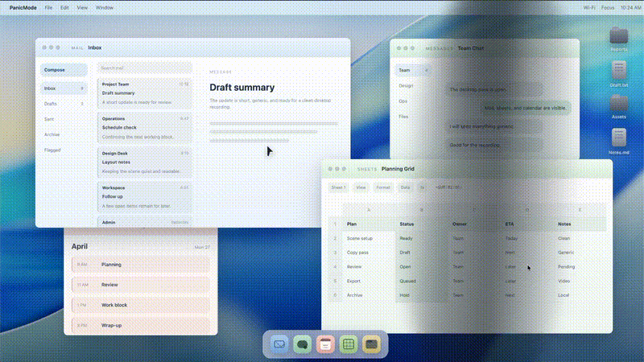Screen dimensions: 644x362
Task: Open the Mail app in the dock
Action: 279,344
